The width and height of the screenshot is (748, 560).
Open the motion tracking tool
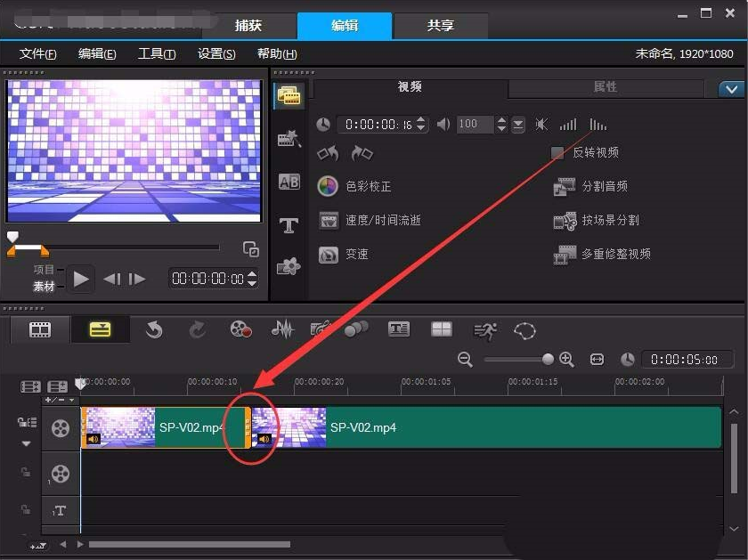(485, 330)
